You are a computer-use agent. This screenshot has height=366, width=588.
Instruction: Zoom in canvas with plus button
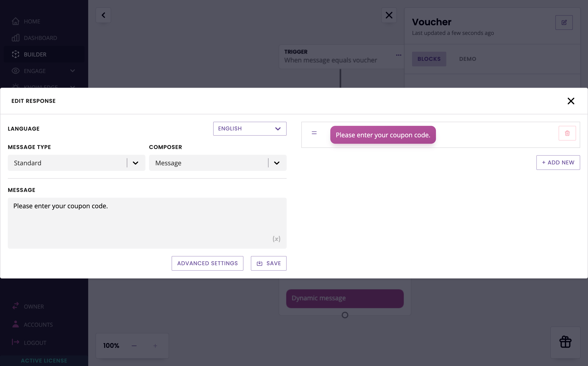(x=155, y=346)
